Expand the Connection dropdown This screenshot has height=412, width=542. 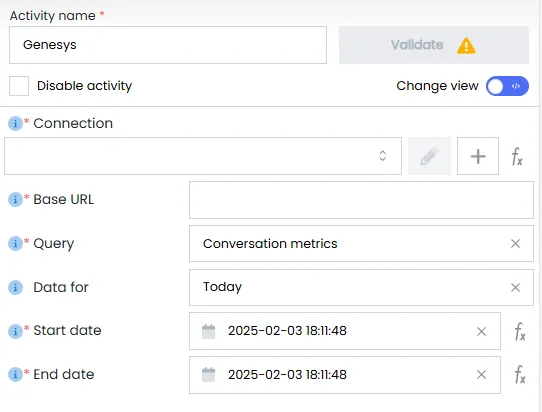[x=203, y=156]
